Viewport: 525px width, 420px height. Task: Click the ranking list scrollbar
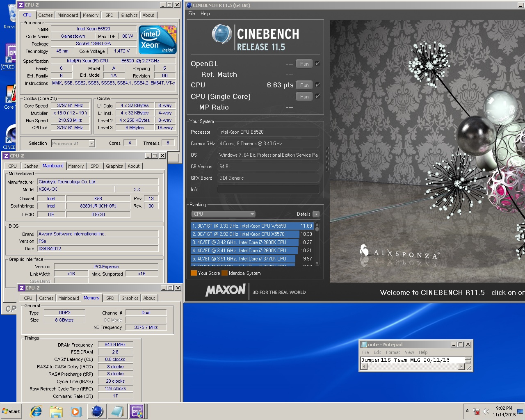[x=317, y=244]
